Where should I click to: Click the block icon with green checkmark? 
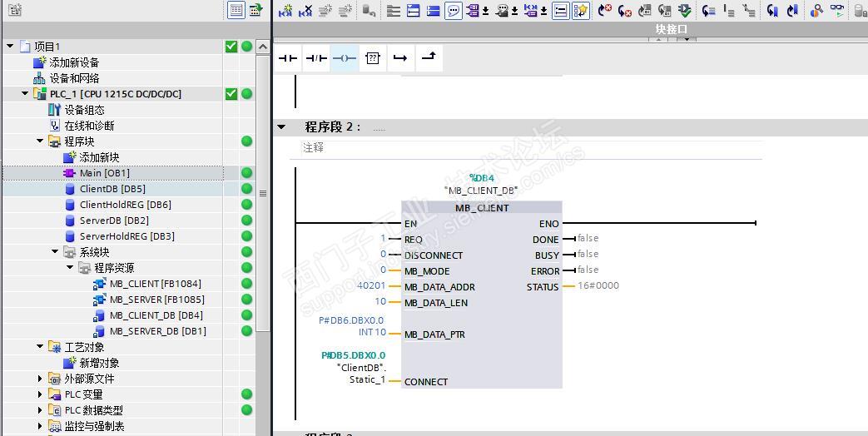pos(685,10)
